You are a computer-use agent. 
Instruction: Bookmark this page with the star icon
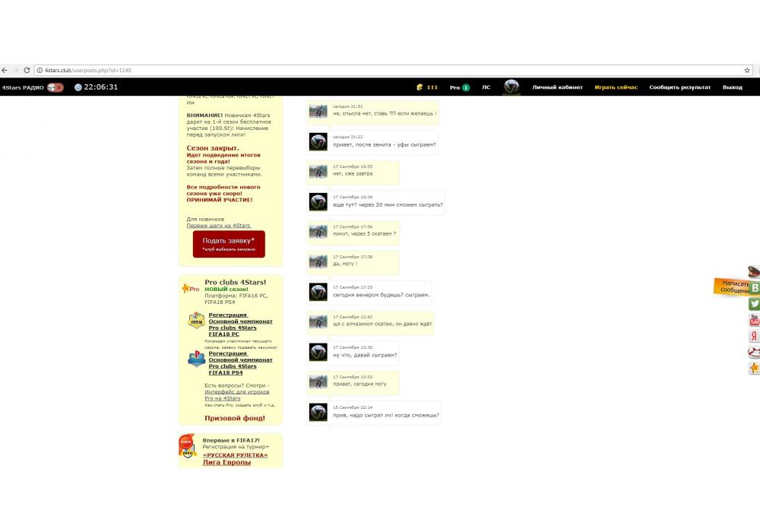coord(747,70)
